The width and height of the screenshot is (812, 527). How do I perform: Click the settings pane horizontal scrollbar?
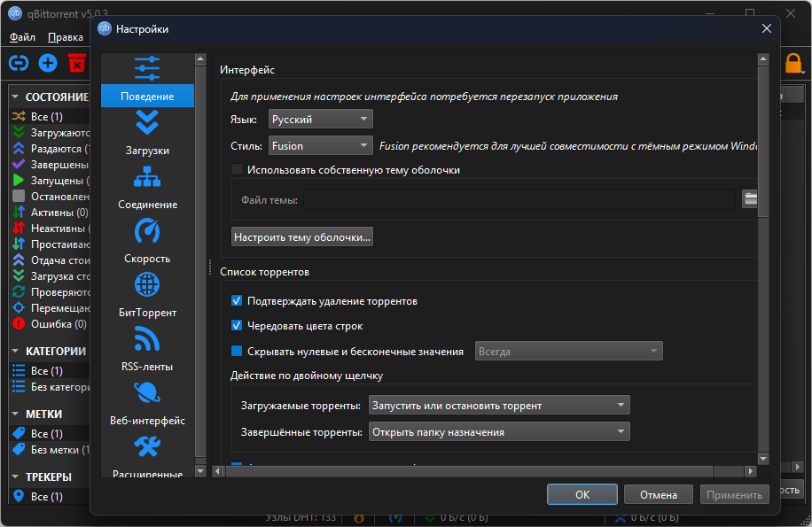coord(469,471)
